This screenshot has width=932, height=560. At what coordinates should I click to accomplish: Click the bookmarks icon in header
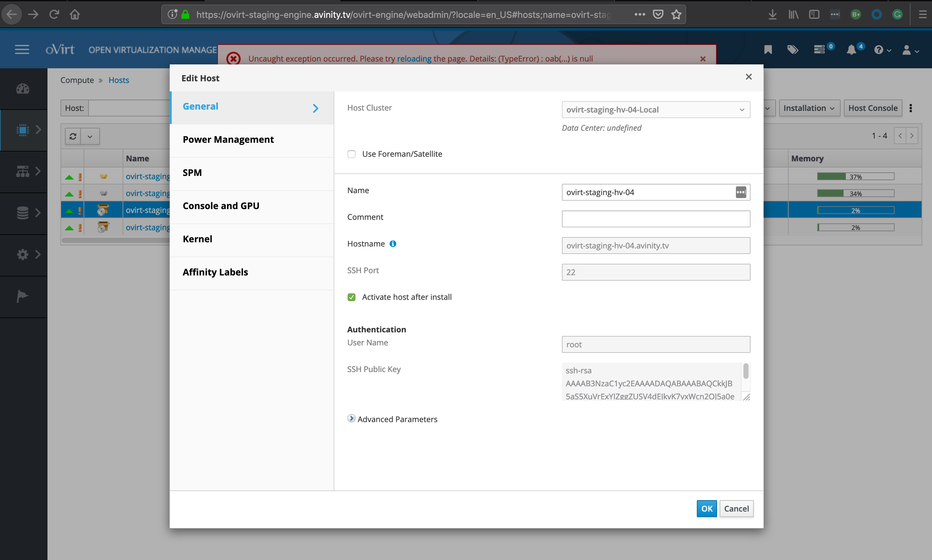768,50
